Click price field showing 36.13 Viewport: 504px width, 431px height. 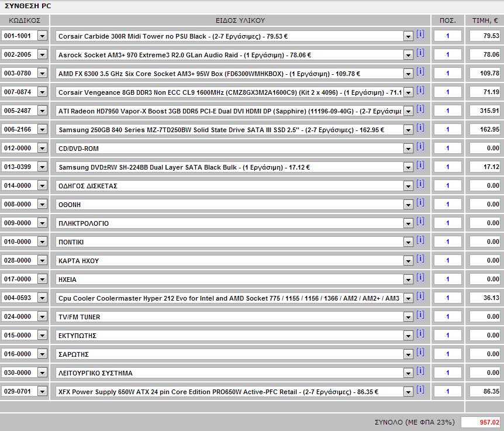[485, 298]
